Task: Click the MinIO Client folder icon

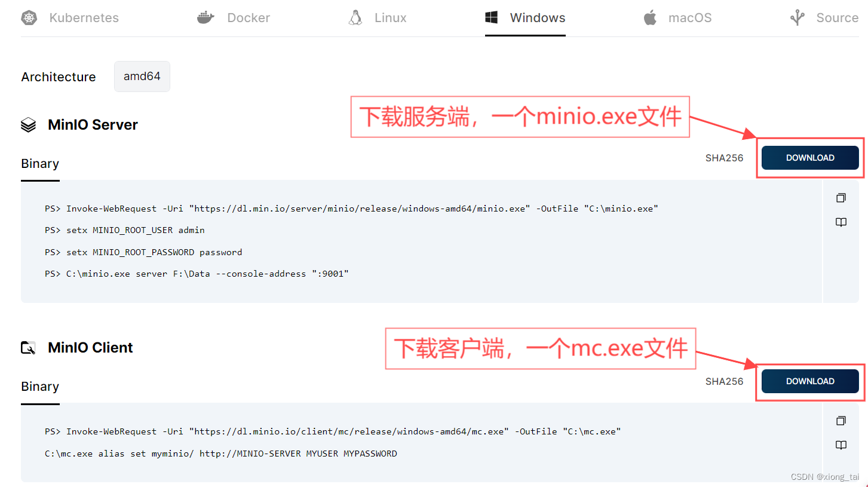Action: tap(28, 348)
